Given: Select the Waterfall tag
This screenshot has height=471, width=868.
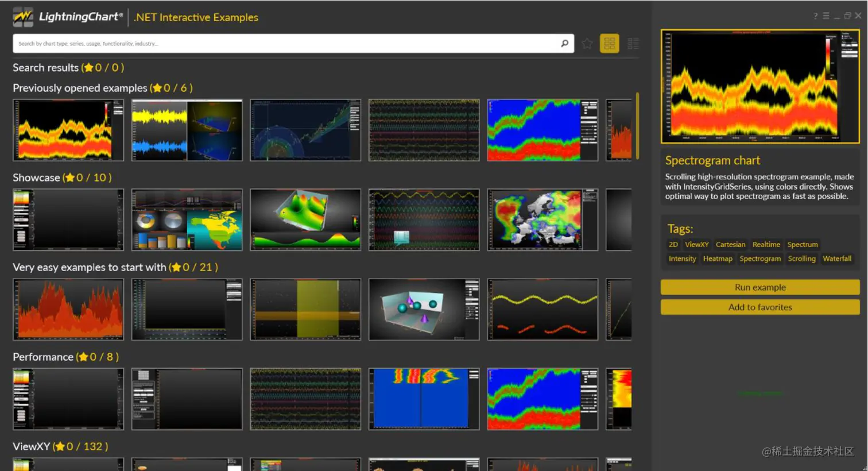Looking at the screenshot, I should tap(837, 259).
